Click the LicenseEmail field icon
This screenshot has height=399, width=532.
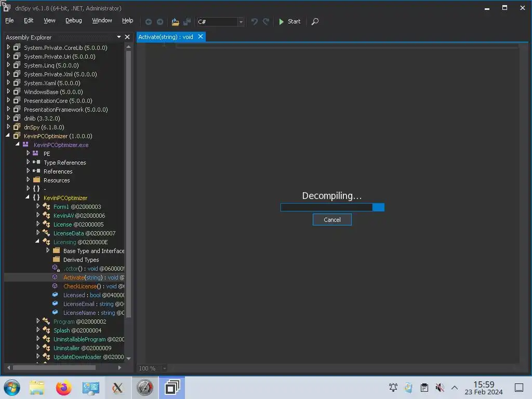tap(55, 303)
